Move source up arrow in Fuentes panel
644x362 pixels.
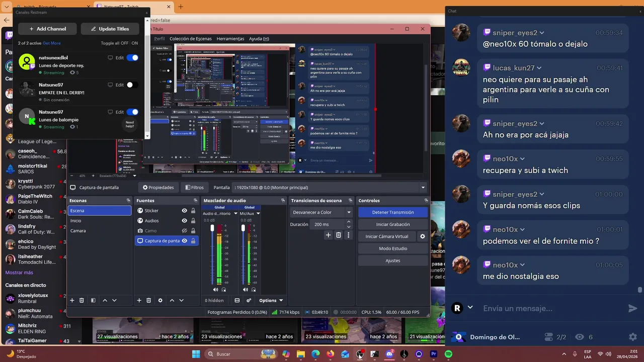click(172, 300)
